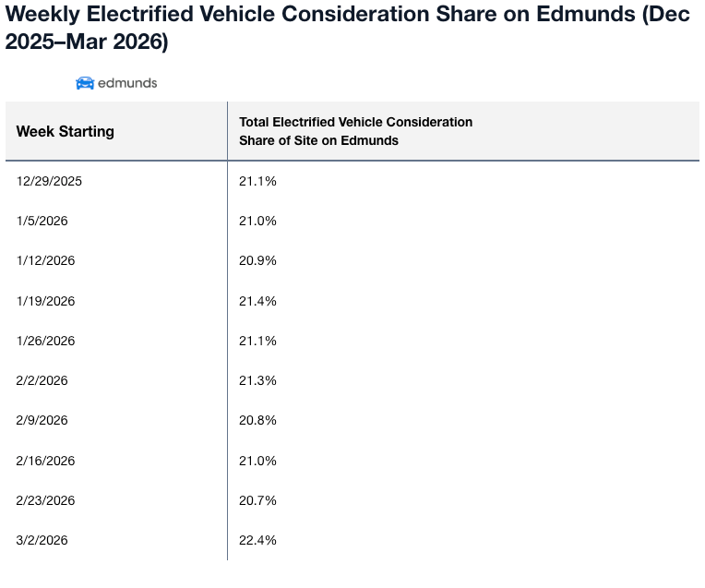Select the 3/2/2026 week cell
The image size is (705, 588).
(x=42, y=540)
